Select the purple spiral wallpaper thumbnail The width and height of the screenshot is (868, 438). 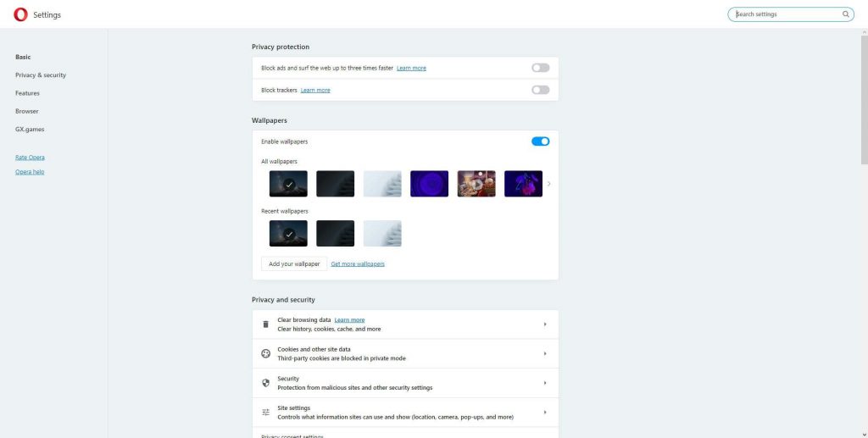429,184
